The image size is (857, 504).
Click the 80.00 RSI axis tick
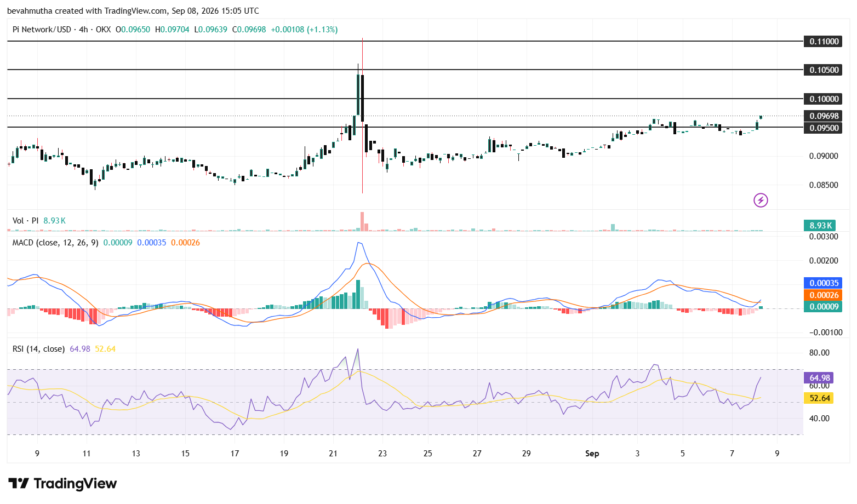click(819, 352)
